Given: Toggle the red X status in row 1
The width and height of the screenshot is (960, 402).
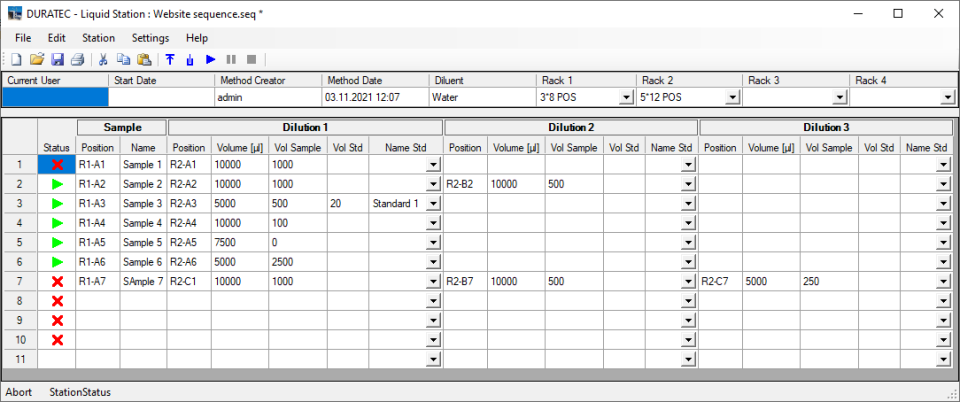Looking at the screenshot, I should click(x=57, y=164).
